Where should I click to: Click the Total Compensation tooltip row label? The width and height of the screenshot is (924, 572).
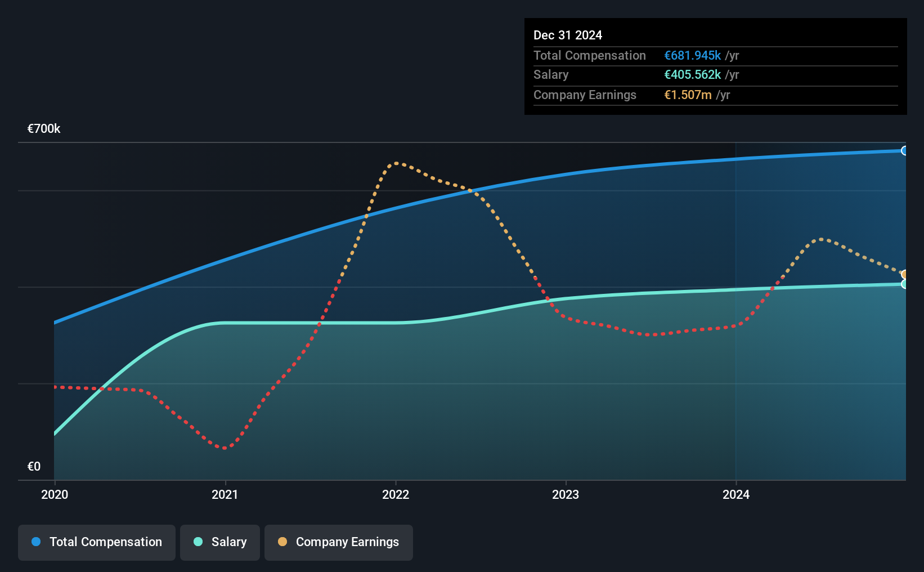(x=590, y=56)
